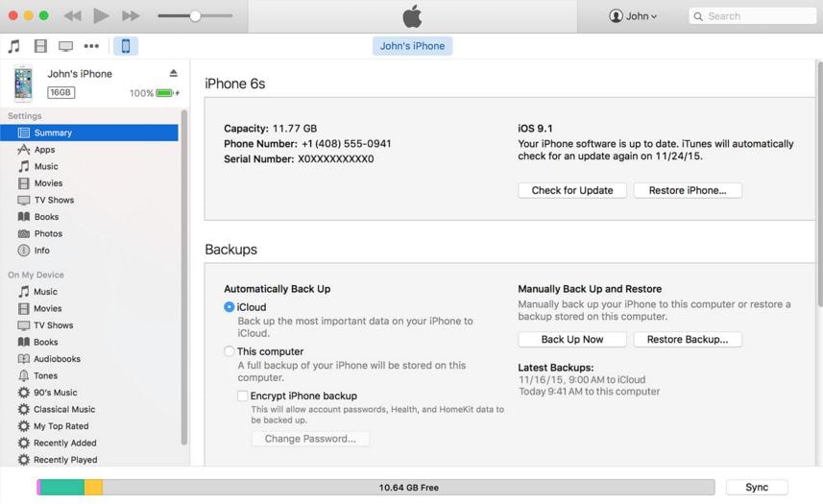Click the Phone Number value +1 (408) 555-0941
The width and height of the screenshot is (823, 504).
(346, 144)
